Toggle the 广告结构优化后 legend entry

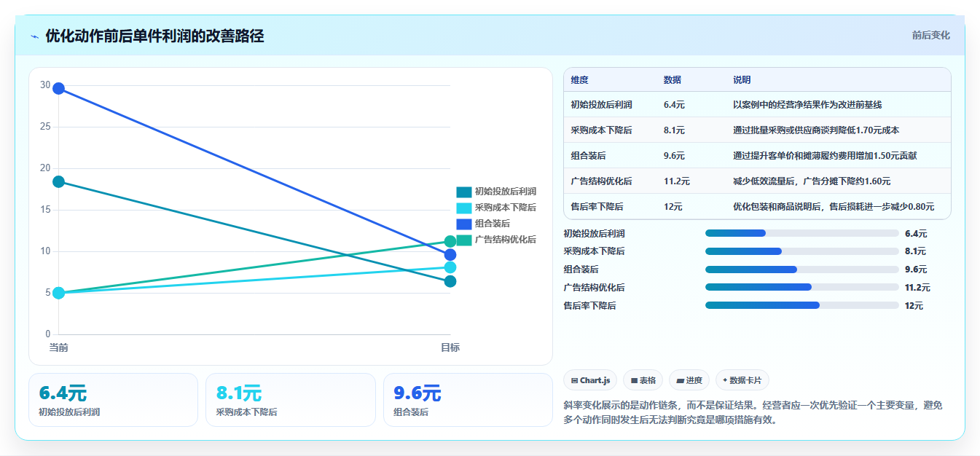tap(496, 240)
